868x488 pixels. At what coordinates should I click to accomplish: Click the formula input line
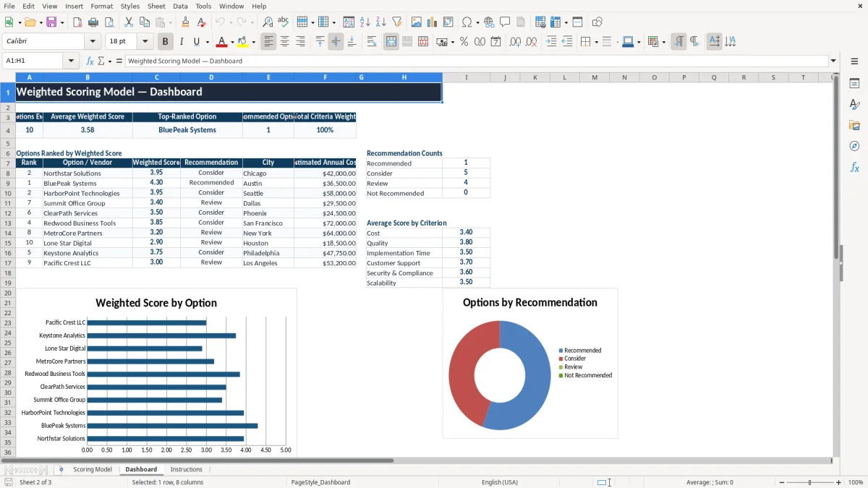(x=476, y=61)
